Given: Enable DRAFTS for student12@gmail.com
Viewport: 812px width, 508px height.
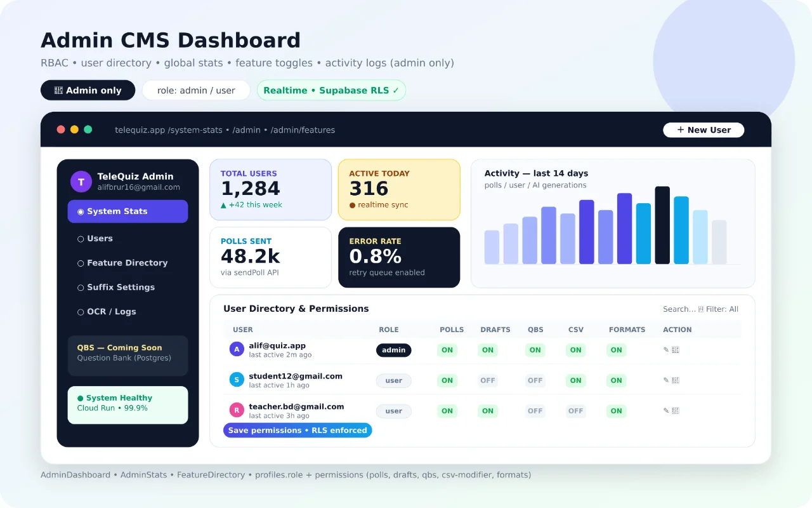Looking at the screenshot, I should (488, 380).
